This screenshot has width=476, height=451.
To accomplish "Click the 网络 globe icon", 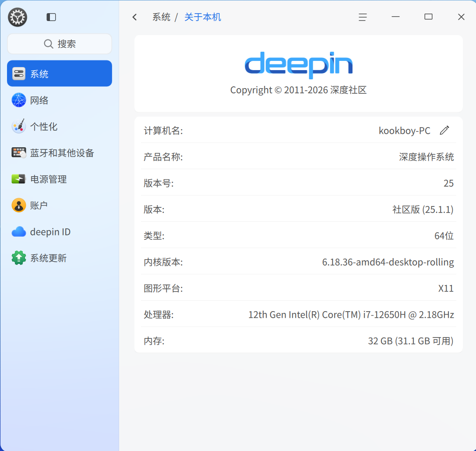I will coord(19,100).
